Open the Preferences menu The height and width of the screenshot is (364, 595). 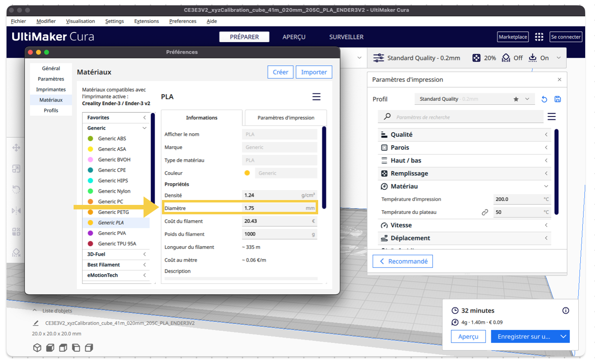tap(183, 21)
